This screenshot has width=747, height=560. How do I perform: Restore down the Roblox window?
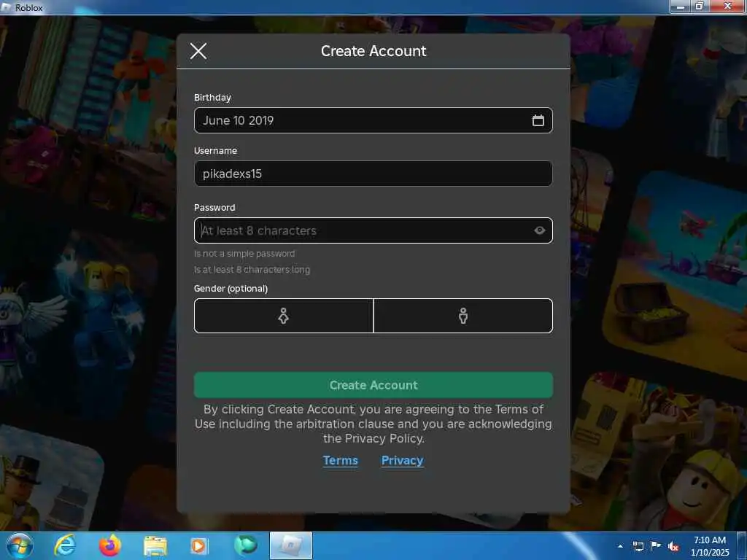(700, 6)
